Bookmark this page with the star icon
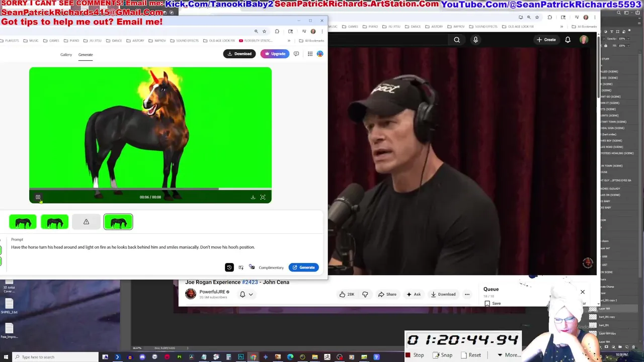This screenshot has width=644, height=362. [264, 31]
